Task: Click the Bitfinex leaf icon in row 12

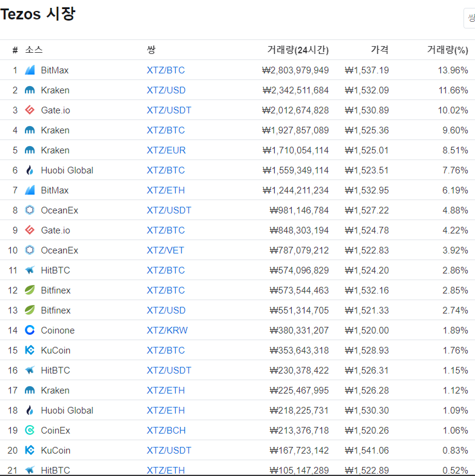Action: pyautogui.click(x=30, y=290)
